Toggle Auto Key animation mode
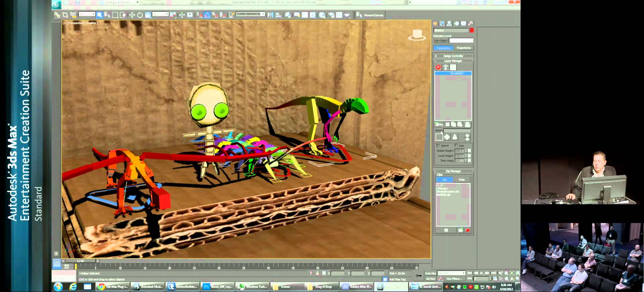Image resolution: width=644 pixels, height=292 pixels. pos(430,273)
